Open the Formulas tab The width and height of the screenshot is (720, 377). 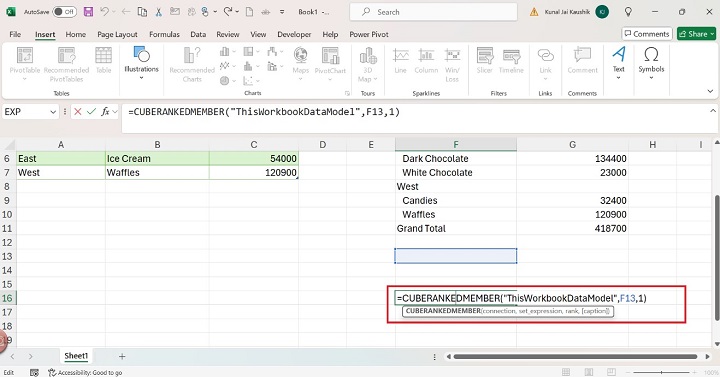click(164, 34)
